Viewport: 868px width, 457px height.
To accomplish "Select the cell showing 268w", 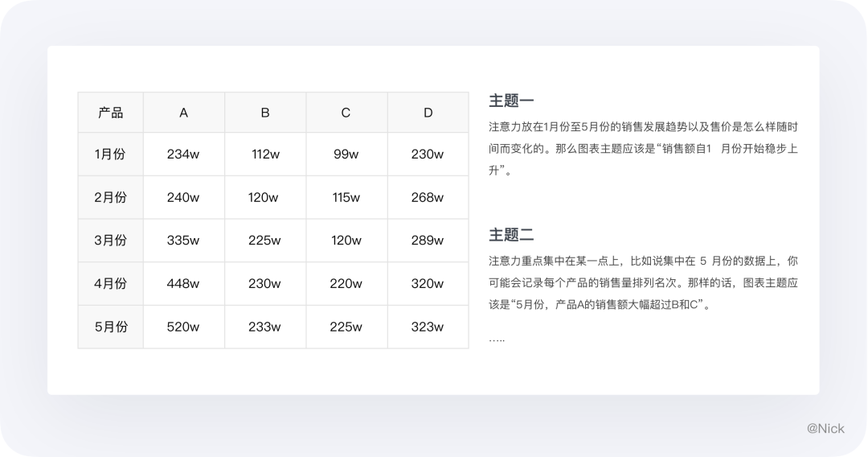I will pyautogui.click(x=428, y=197).
